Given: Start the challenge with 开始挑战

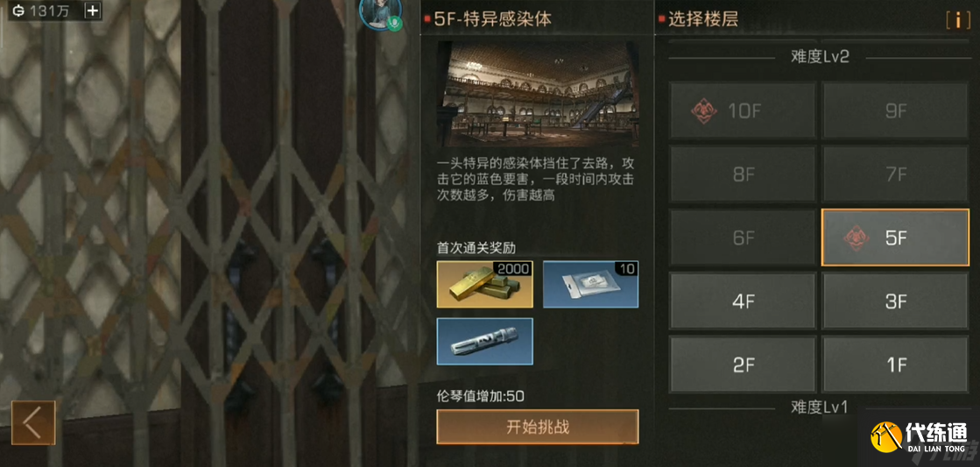Looking at the screenshot, I should (x=538, y=427).
